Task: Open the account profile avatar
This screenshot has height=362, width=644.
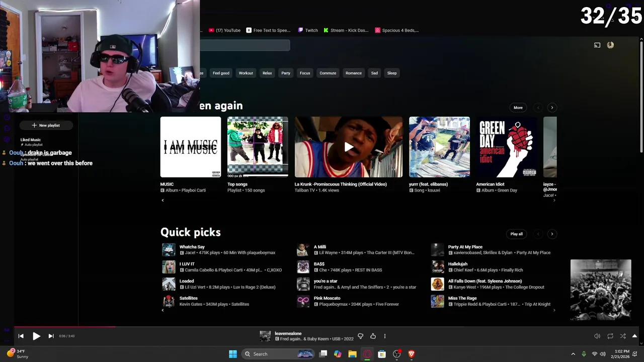Action: (x=610, y=45)
